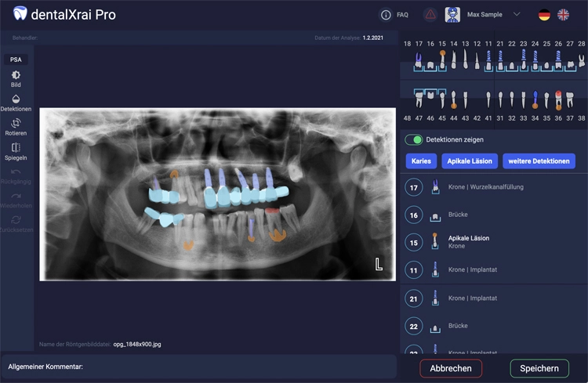
Task: Select the Rotieren rotate tool
Action: pyautogui.click(x=16, y=127)
